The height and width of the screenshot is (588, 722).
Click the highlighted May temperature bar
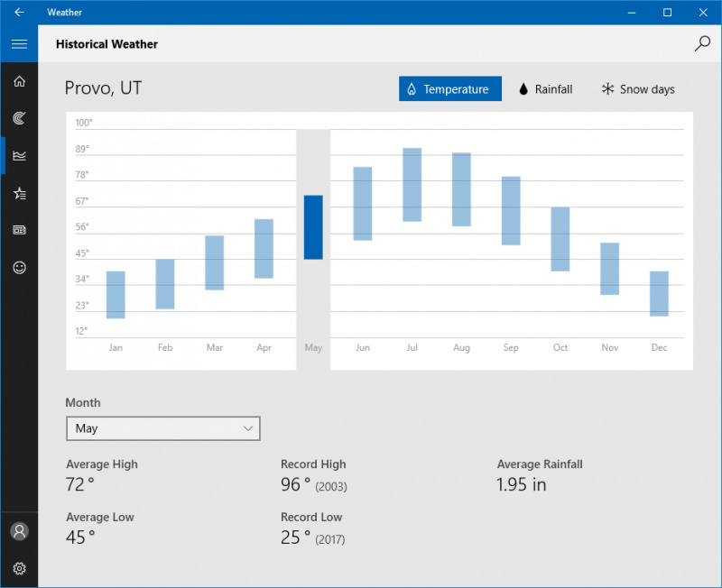(x=313, y=227)
